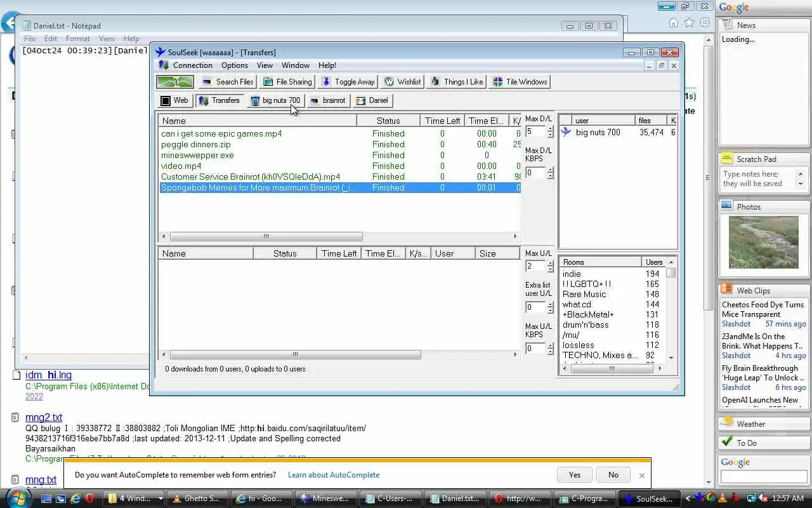Click the Google search field in sidebar
This screenshot has width=812, height=508.
pyautogui.click(x=764, y=476)
